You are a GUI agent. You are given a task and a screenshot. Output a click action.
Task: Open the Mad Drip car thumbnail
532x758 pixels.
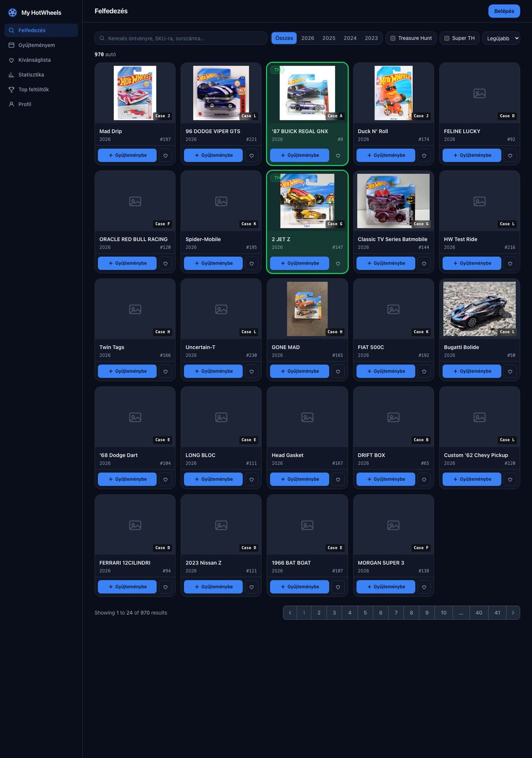click(135, 93)
